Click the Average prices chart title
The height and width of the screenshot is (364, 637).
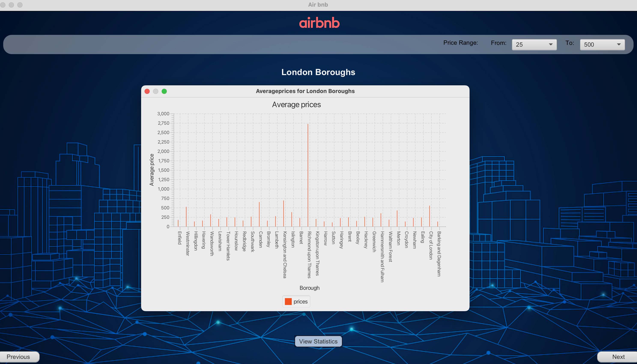tap(296, 105)
